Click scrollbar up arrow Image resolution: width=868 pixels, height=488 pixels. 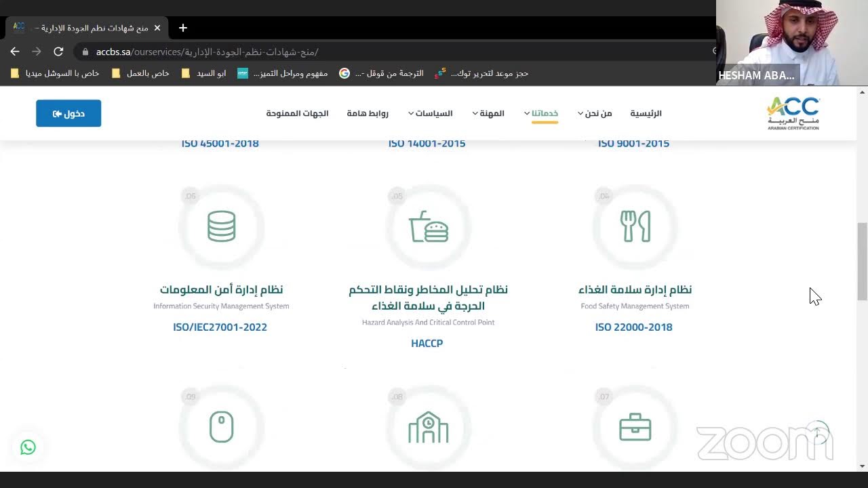point(863,92)
